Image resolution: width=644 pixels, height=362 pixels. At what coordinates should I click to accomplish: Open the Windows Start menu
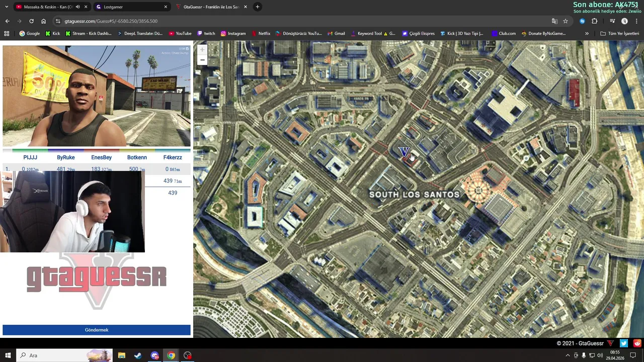click(x=8, y=355)
